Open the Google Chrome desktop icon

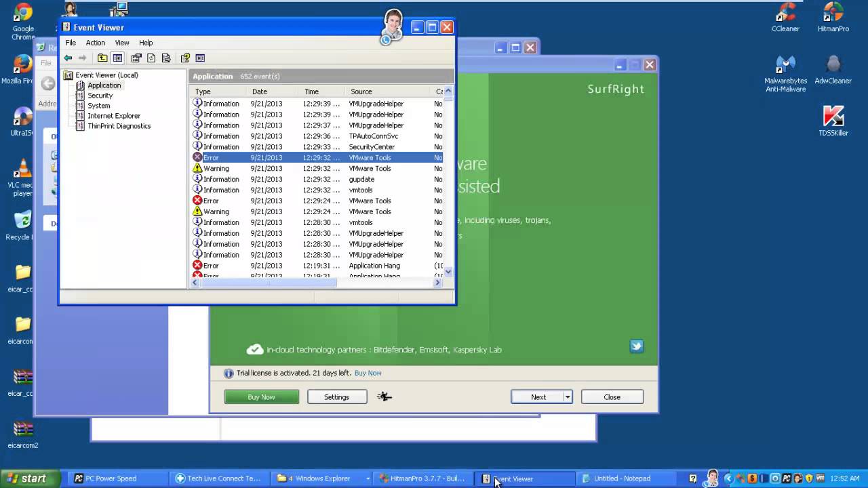click(x=23, y=22)
